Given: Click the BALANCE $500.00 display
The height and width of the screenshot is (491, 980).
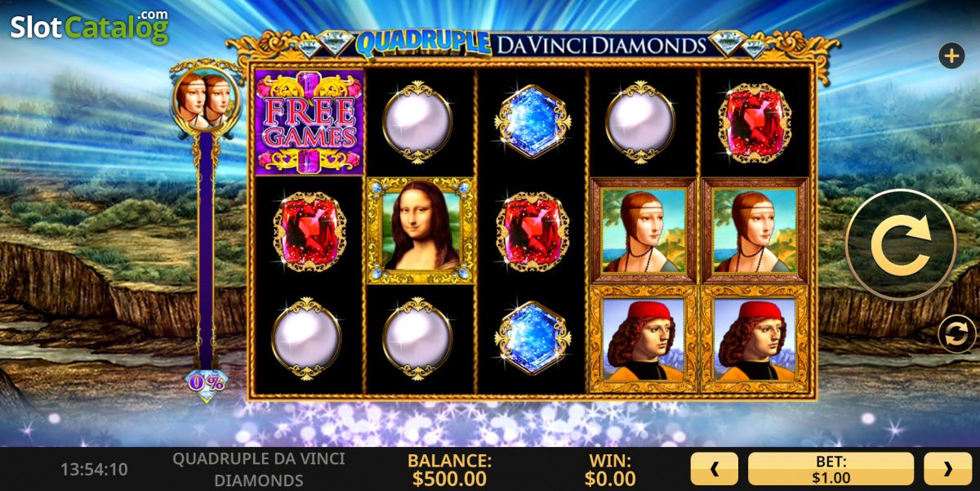Looking at the screenshot, I should [x=449, y=469].
